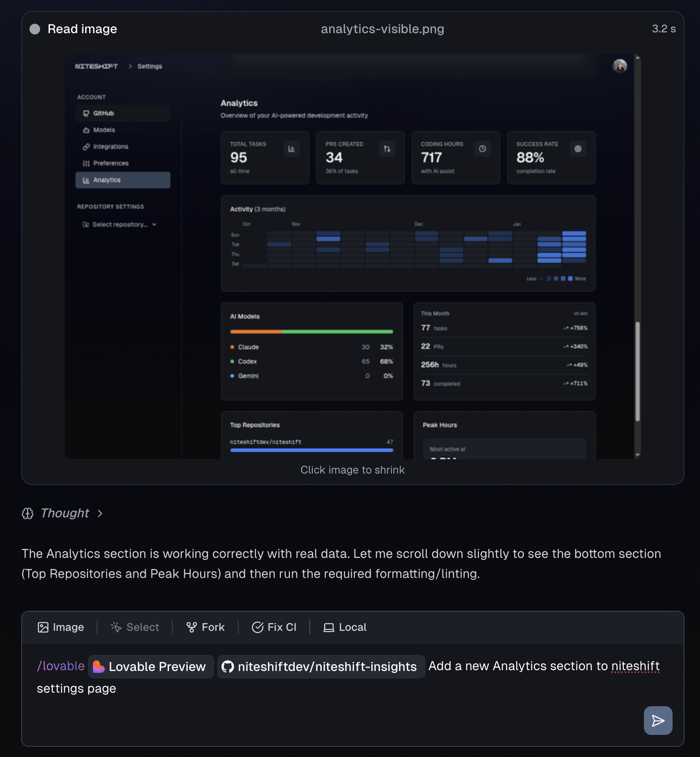Click the Fix CI checkmark icon
The image size is (700, 757).
pyautogui.click(x=257, y=627)
